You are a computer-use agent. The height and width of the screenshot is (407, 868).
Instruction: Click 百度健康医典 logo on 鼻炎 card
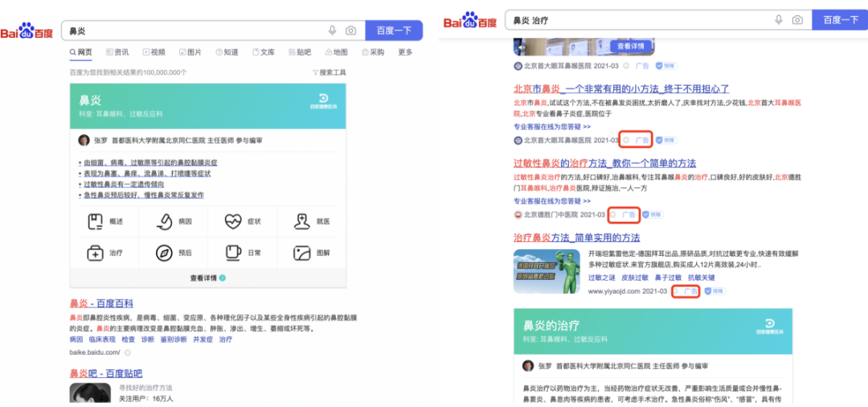pos(323,101)
